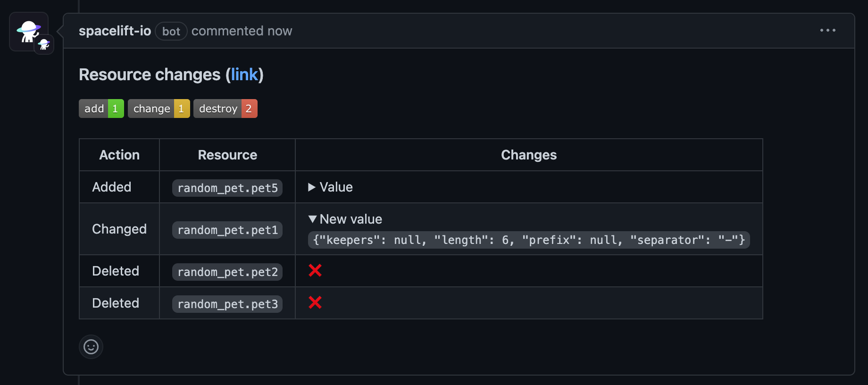Open the comment options ellipsis menu
Screen dimensions: 868x385
827,31
